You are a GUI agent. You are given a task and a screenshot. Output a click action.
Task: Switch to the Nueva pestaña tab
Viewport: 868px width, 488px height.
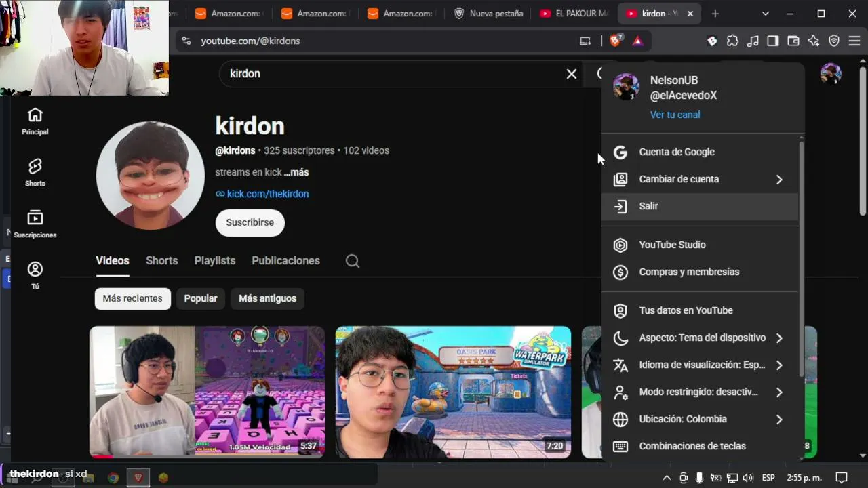[488, 14]
